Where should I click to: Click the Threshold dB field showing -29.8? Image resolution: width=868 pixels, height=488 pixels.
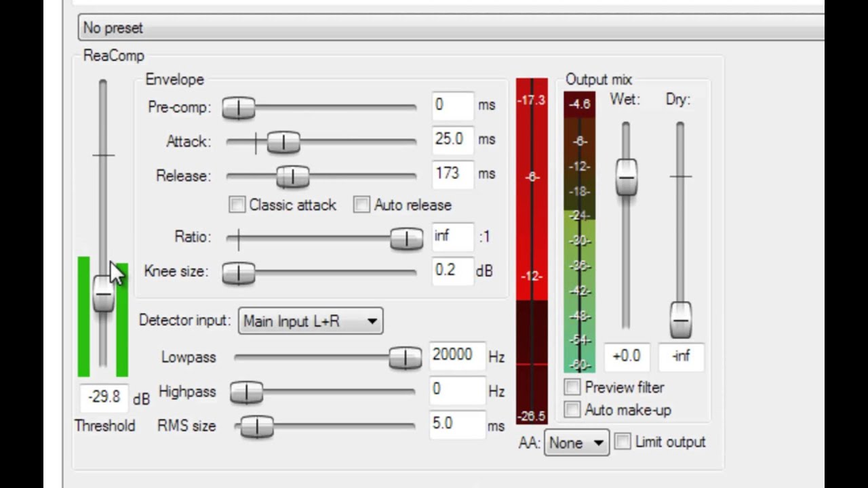point(104,398)
